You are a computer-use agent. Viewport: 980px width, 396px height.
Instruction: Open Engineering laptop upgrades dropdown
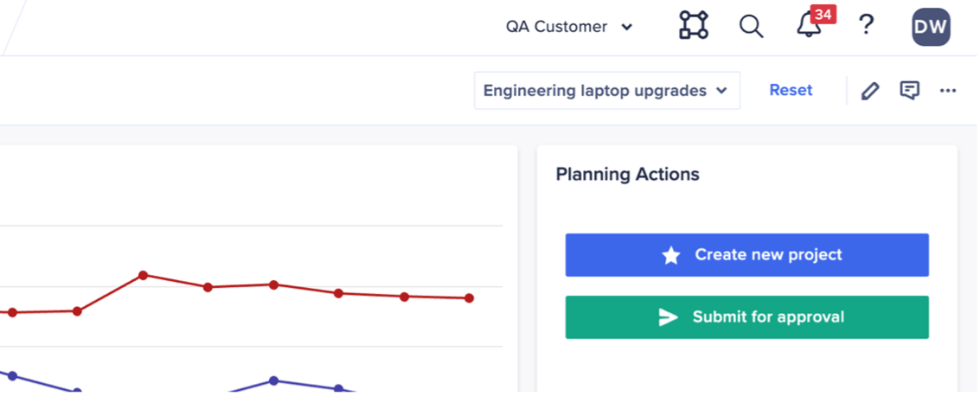pos(605,90)
